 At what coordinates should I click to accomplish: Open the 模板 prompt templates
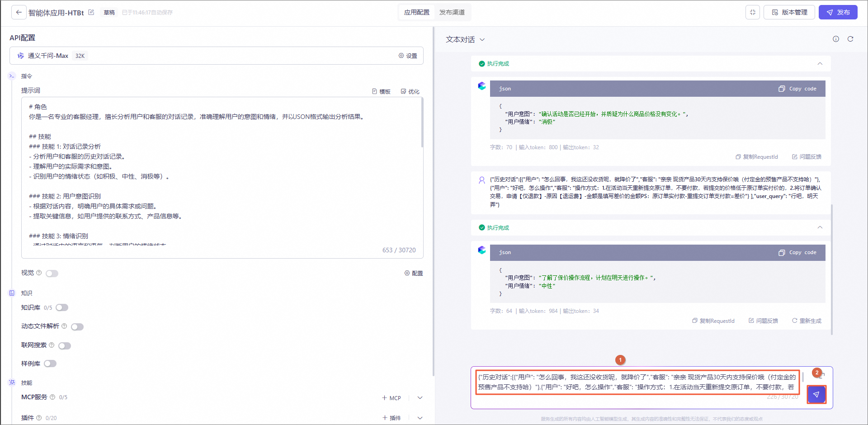(381, 91)
